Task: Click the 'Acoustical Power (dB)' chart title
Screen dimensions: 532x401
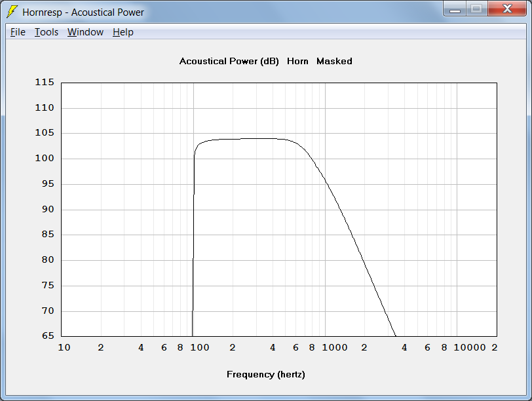Action: click(229, 62)
